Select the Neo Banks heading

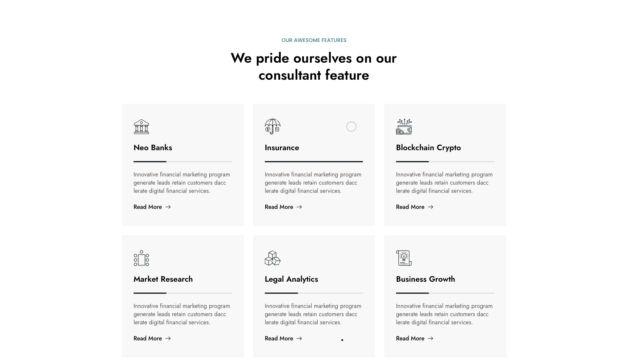(153, 148)
